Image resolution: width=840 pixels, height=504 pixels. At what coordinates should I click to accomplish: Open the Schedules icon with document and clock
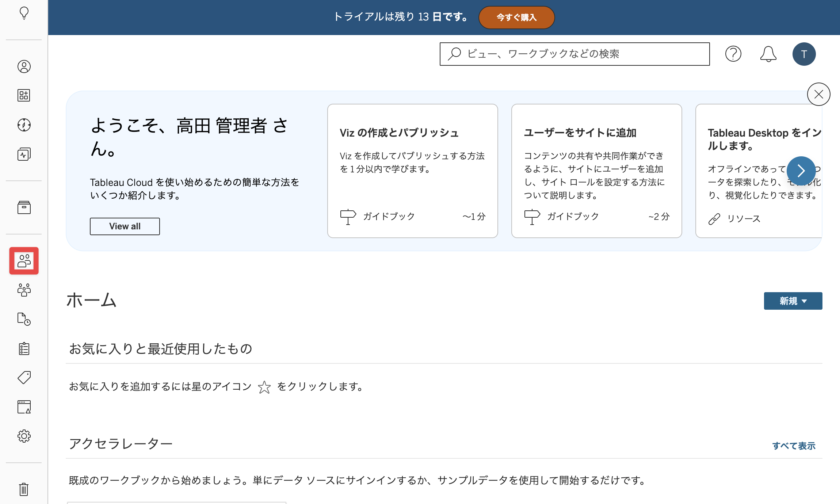(x=24, y=319)
